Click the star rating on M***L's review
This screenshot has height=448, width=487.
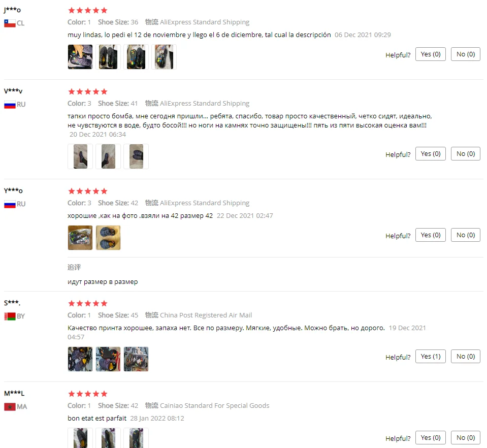tap(87, 394)
